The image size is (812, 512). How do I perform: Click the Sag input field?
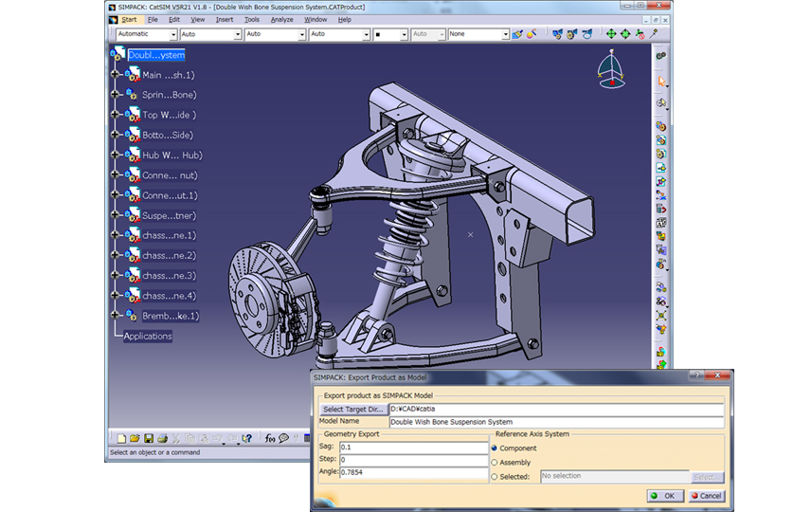click(x=413, y=447)
